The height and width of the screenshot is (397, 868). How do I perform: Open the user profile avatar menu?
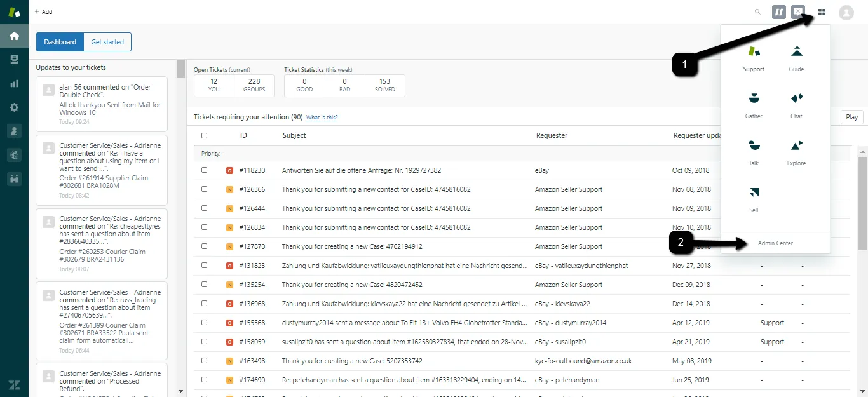[846, 12]
